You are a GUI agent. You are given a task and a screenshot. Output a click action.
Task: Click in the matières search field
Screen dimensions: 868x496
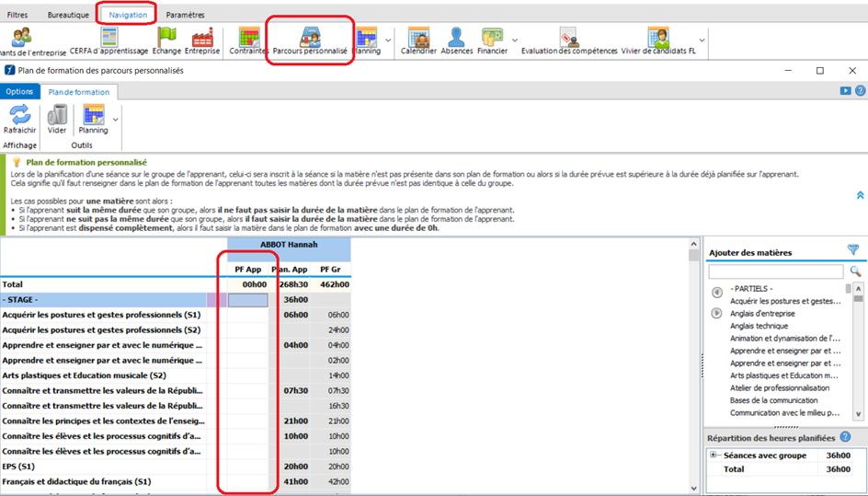click(x=775, y=271)
